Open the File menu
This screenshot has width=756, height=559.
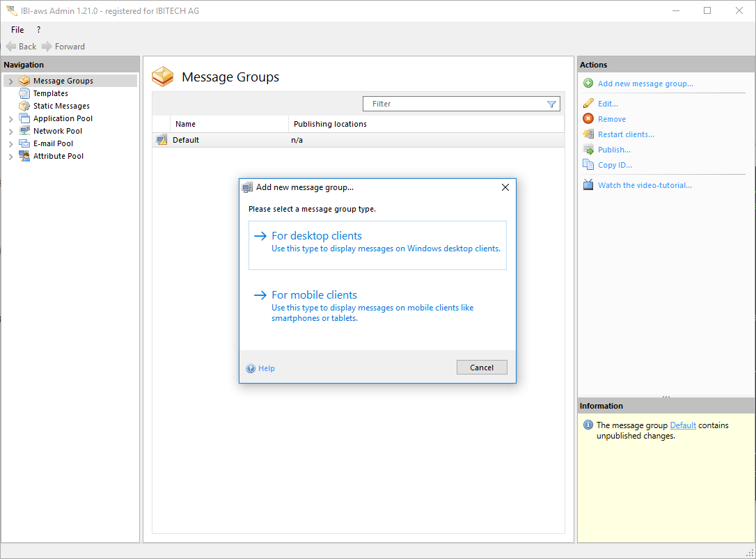coord(17,30)
